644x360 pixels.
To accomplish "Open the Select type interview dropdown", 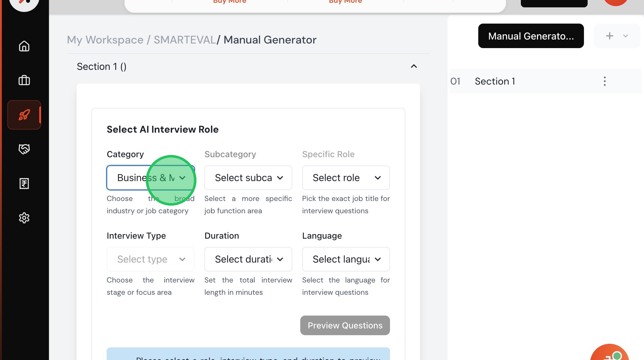I will click(150, 259).
